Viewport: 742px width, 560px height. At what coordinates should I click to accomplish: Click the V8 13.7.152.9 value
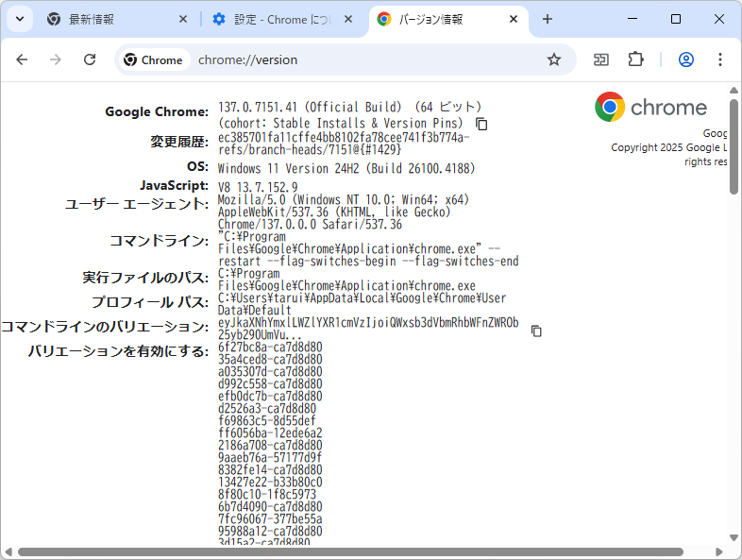coord(258,187)
